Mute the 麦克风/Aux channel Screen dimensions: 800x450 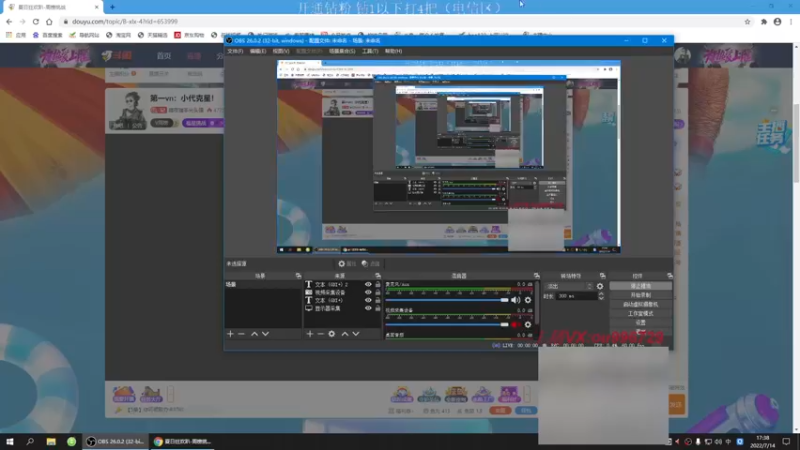coord(516,300)
